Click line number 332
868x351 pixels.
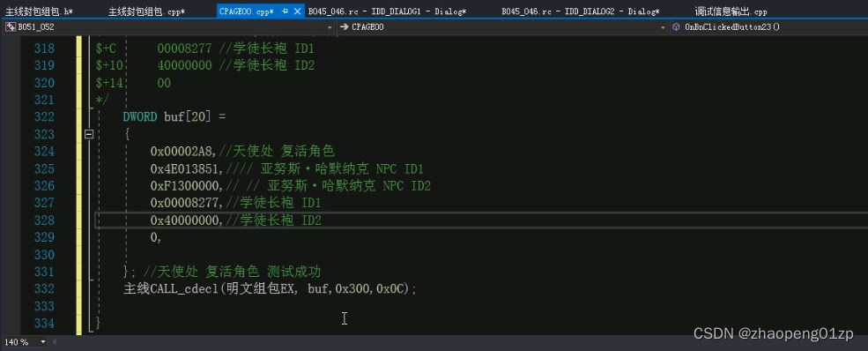(44, 289)
